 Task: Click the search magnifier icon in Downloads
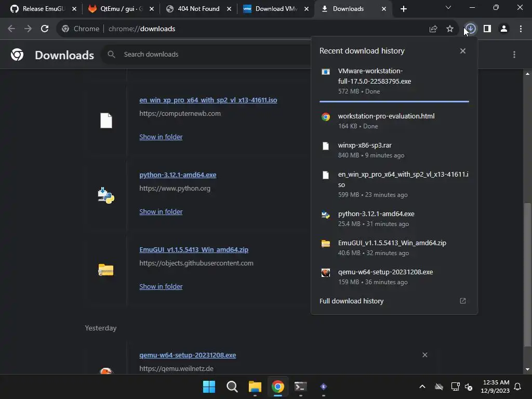pyautogui.click(x=111, y=54)
